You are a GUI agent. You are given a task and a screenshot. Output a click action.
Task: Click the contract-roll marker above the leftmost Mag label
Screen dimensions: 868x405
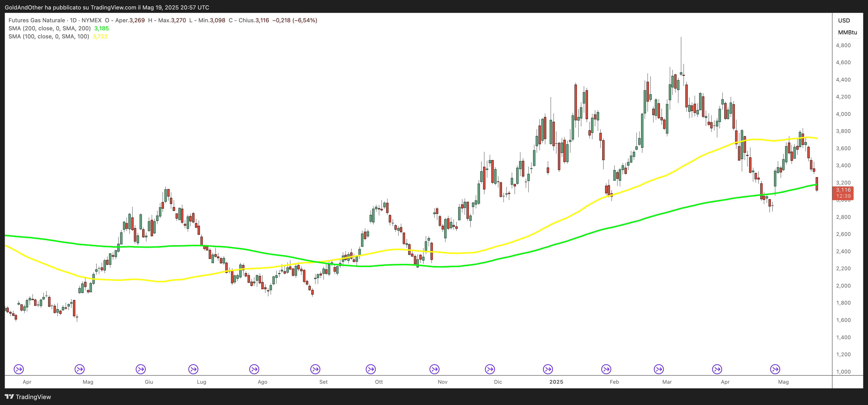tap(80, 369)
